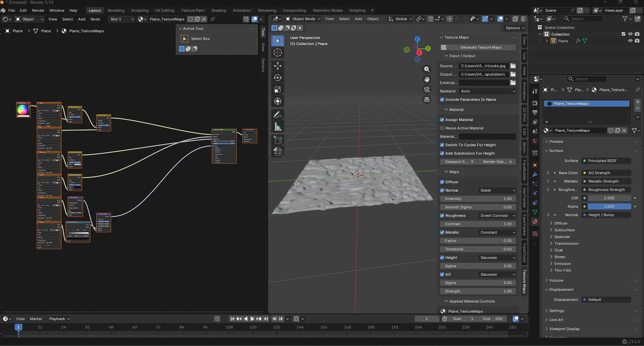
Task: Open Metallic Constant dropdown
Action: (497, 232)
